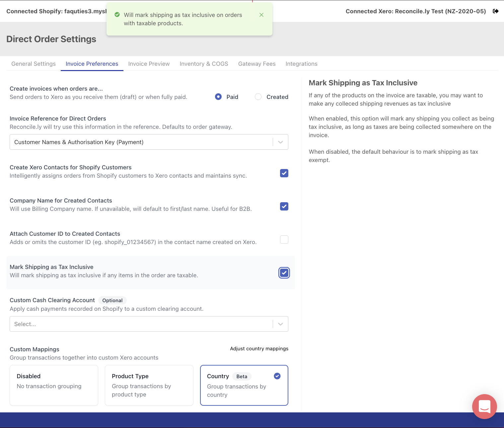The height and width of the screenshot is (428, 504).
Task: Select the Created radio button
Action: (x=258, y=97)
